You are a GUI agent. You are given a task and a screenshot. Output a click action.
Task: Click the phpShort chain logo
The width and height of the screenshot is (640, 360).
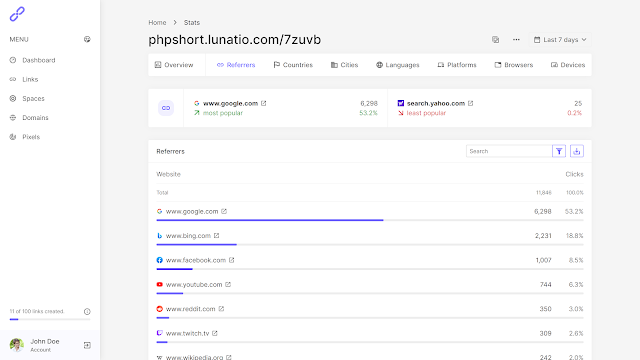(x=17, y=14)
